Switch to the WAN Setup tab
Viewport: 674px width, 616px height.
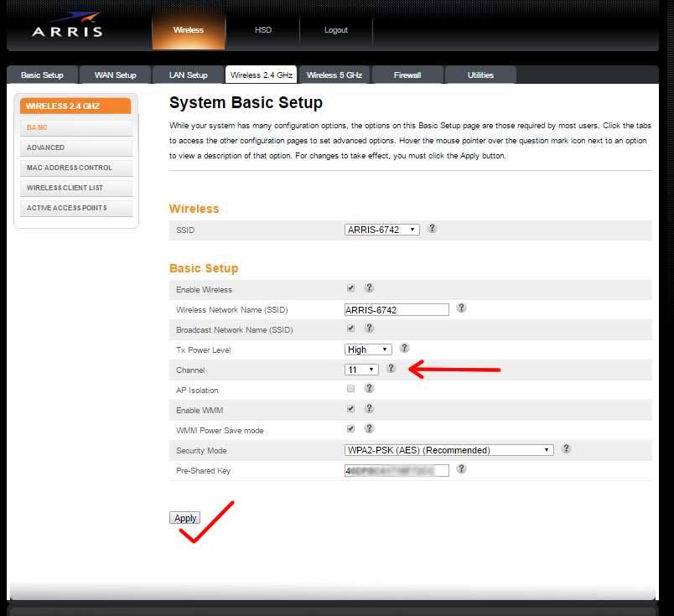pos(115,75)
